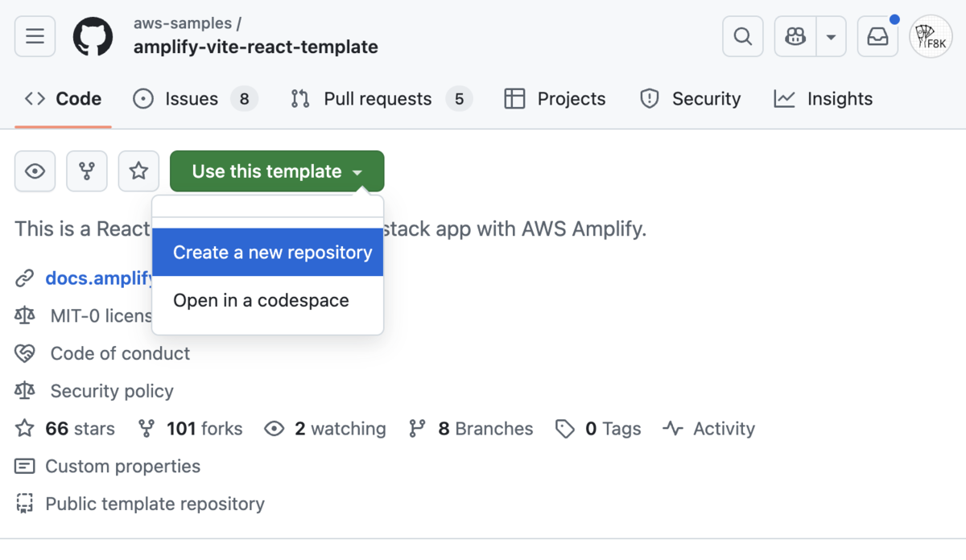Select Create a new repository

point(268,253)
